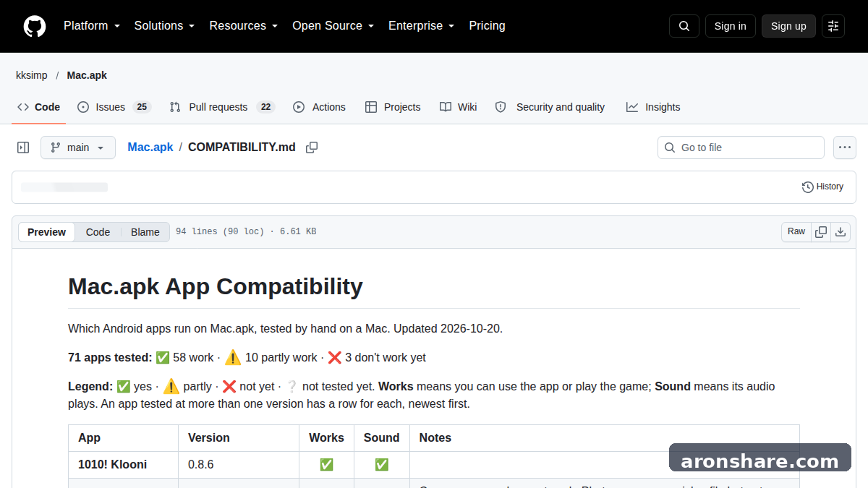Switch to Code view
The image size is (868, 488).
tap(98, 232)
